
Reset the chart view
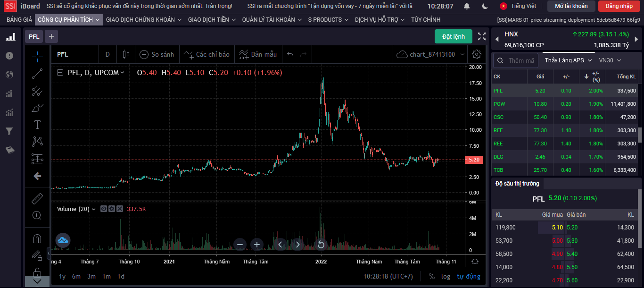321,244
